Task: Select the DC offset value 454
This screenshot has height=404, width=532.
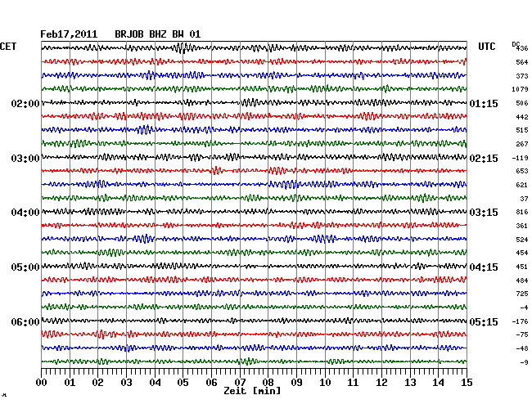Action: [x=522, y=253]
